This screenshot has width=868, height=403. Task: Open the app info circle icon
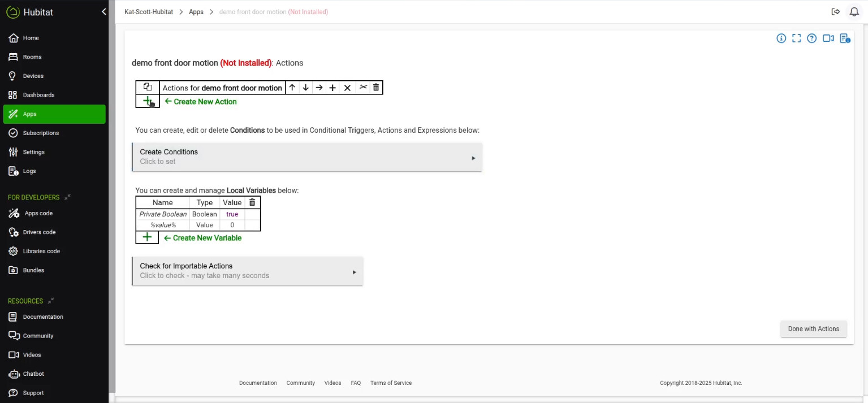[781, 38]
